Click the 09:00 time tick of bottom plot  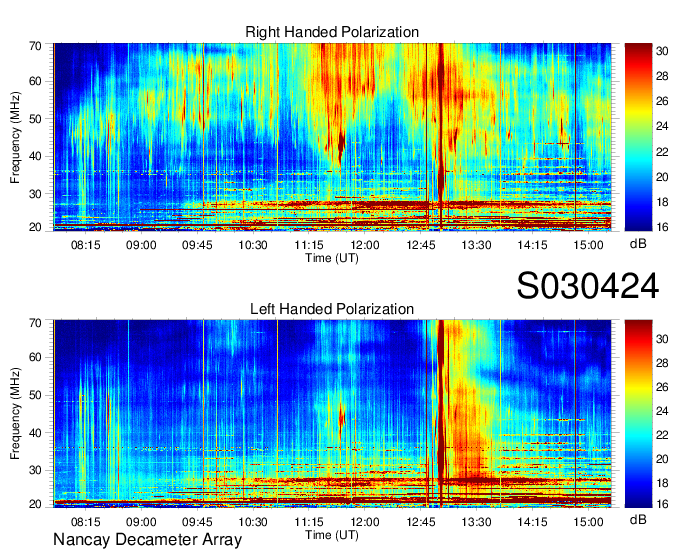point(141,522)
